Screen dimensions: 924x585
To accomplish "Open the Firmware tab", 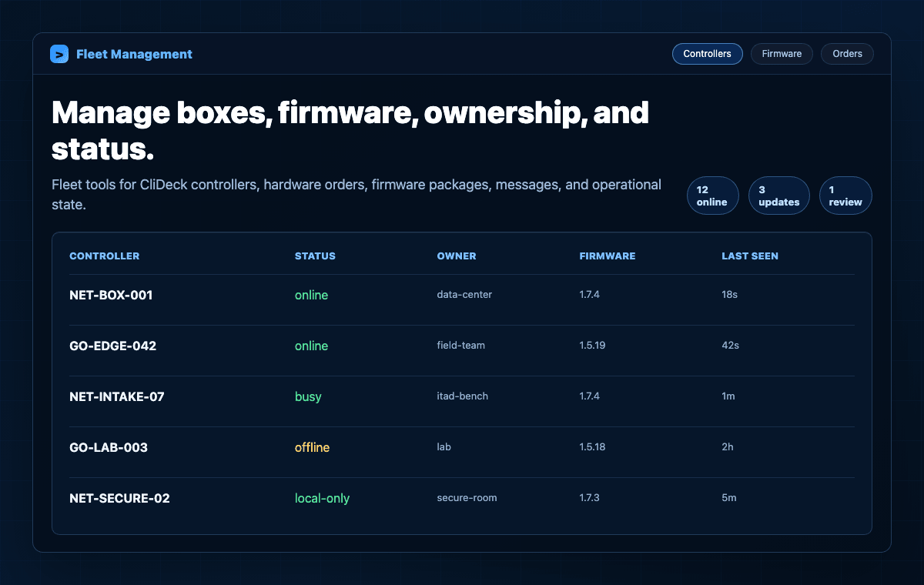I will click(x=782, y=54).
